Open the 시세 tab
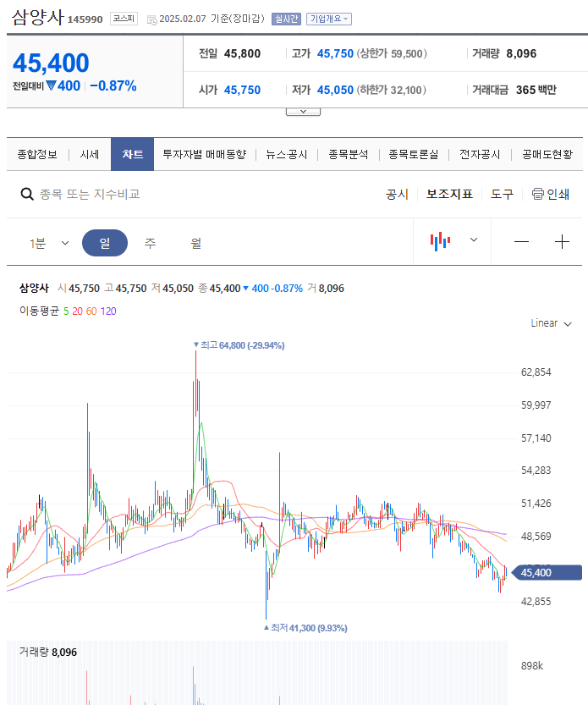This screenshot has width=588, height=705. (x=89, y=155)
